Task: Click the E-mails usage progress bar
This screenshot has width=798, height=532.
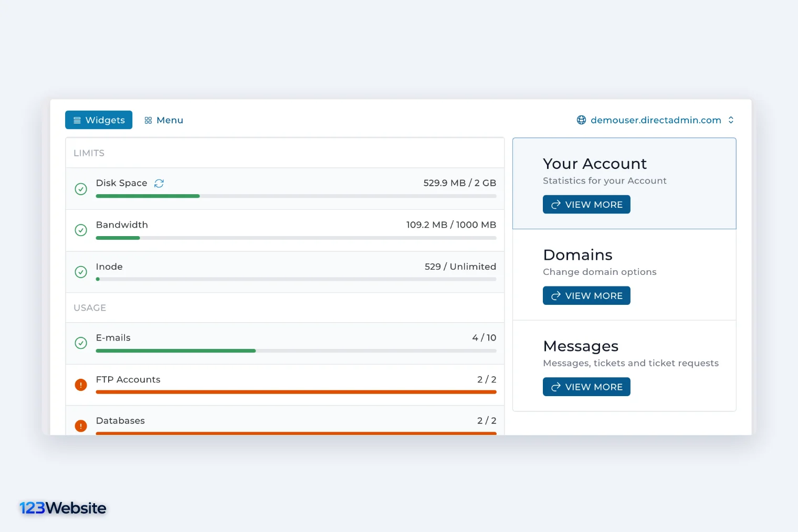Action: tap(296, 351)
